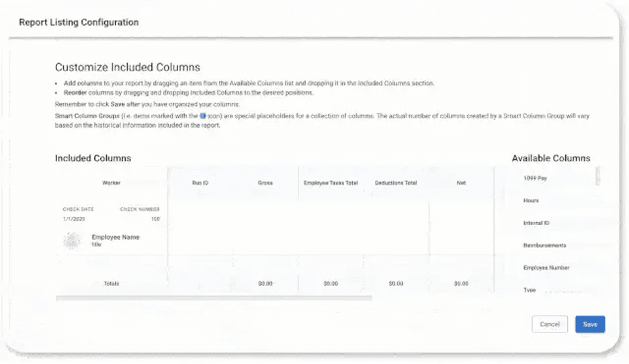Select the Run ID included column

200,183
